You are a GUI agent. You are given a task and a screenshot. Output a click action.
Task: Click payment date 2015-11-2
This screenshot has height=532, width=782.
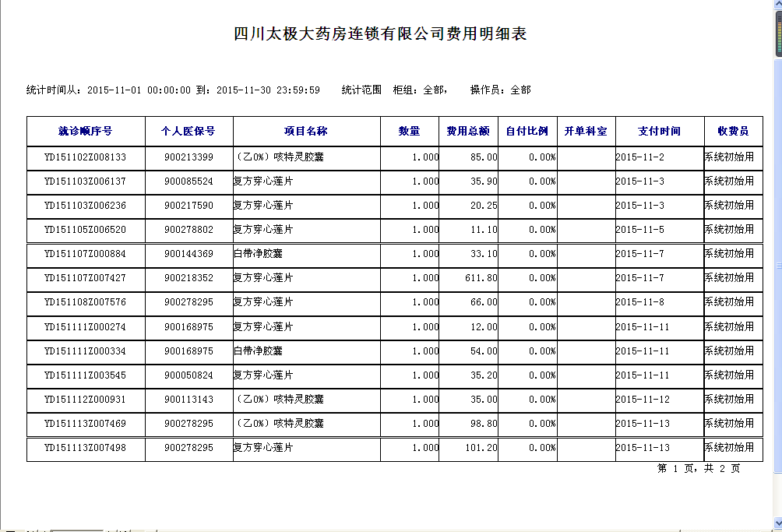point(640,157)
